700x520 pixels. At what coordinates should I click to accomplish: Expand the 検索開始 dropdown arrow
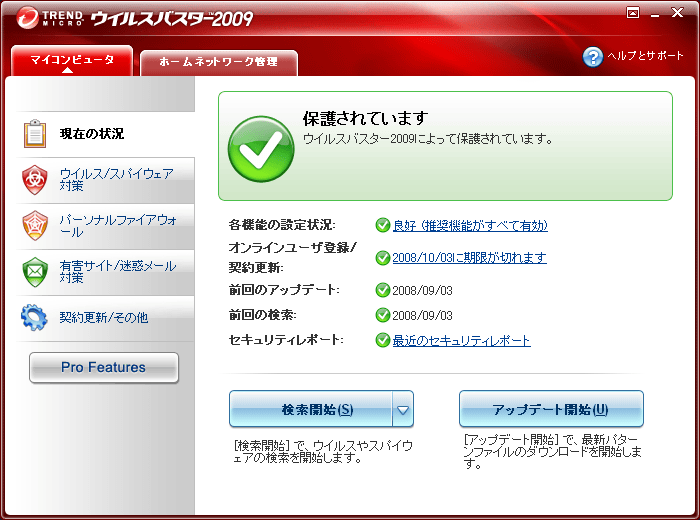coord(403,409)
